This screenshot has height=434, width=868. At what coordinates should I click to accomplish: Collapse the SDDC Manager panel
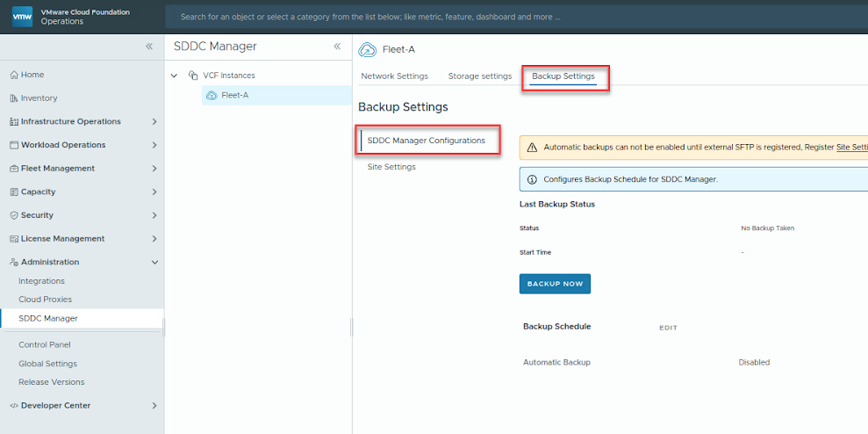point(337,47)
